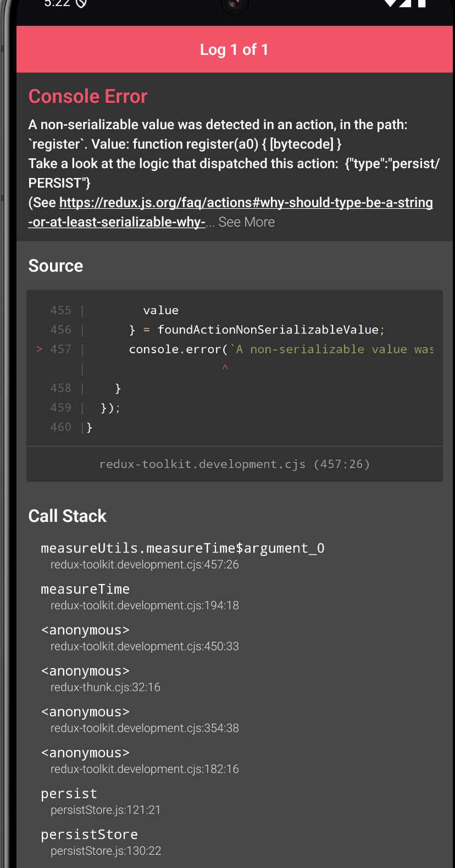Screen dimensions: 455x868
Task: Tap the cellular signal status icon
Action: click(406, 3)
